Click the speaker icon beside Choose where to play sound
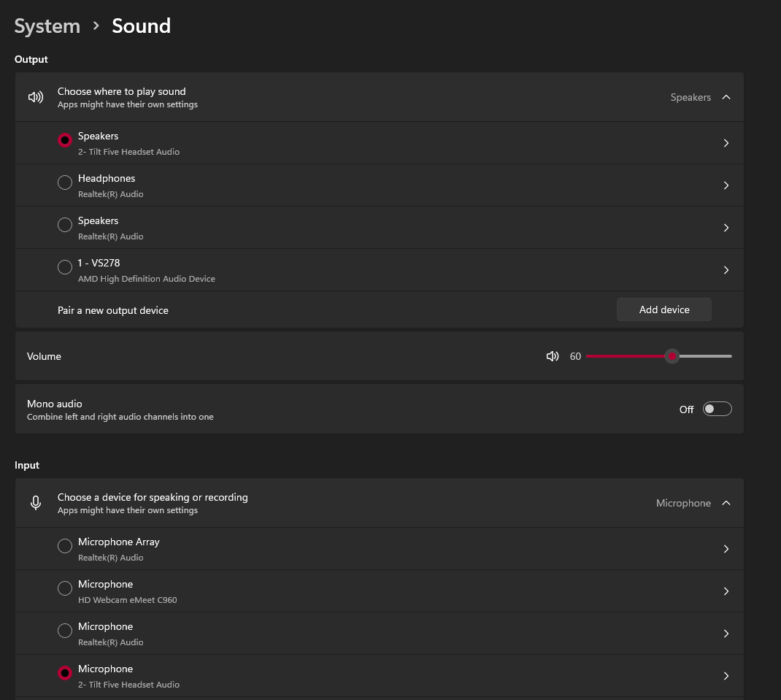781x700 pixels. click(x=35, y=97)
